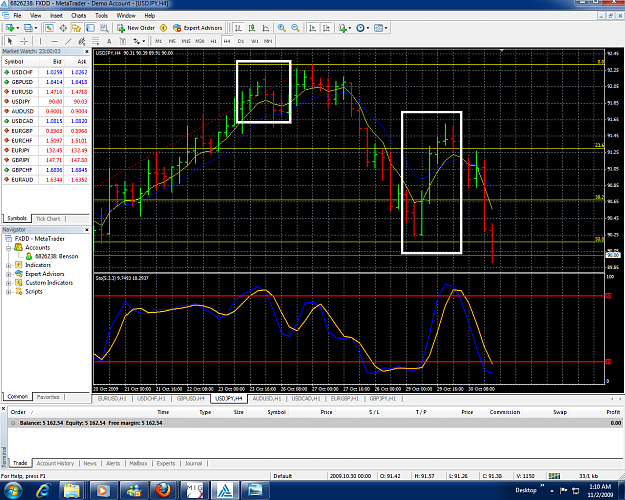
Task: Switch timeframe to M15
Action: coord(186,41)
